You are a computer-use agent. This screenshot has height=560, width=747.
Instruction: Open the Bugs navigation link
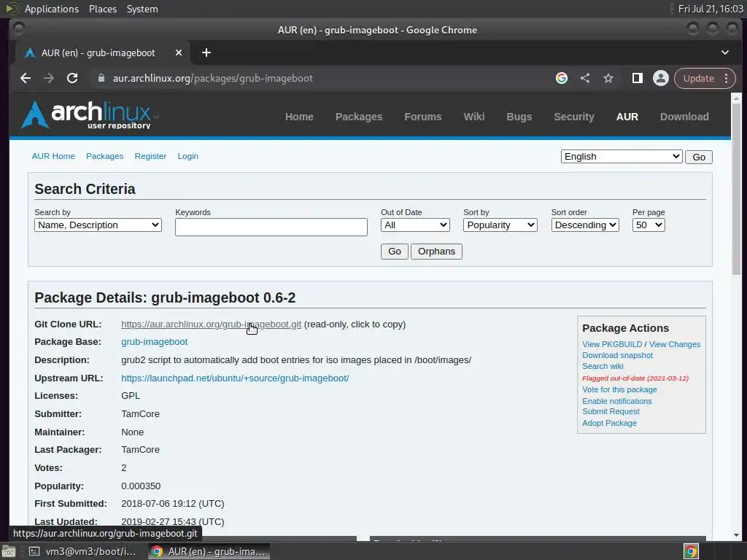(x=519, y=117)
